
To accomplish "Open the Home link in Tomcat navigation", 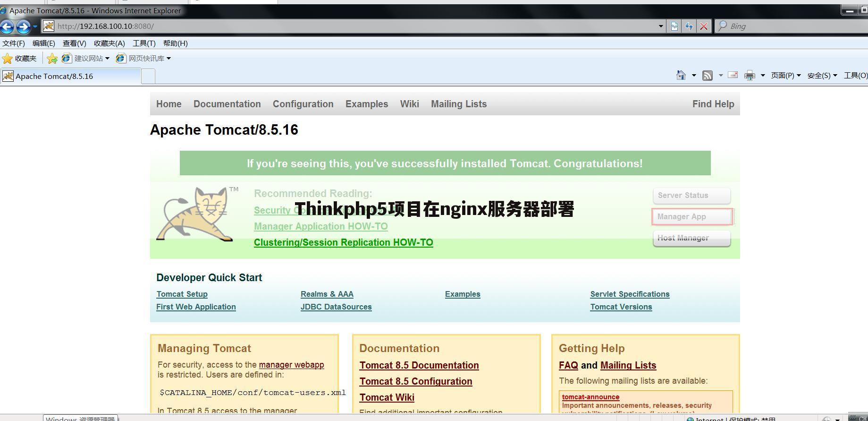I will coord(169,104).
